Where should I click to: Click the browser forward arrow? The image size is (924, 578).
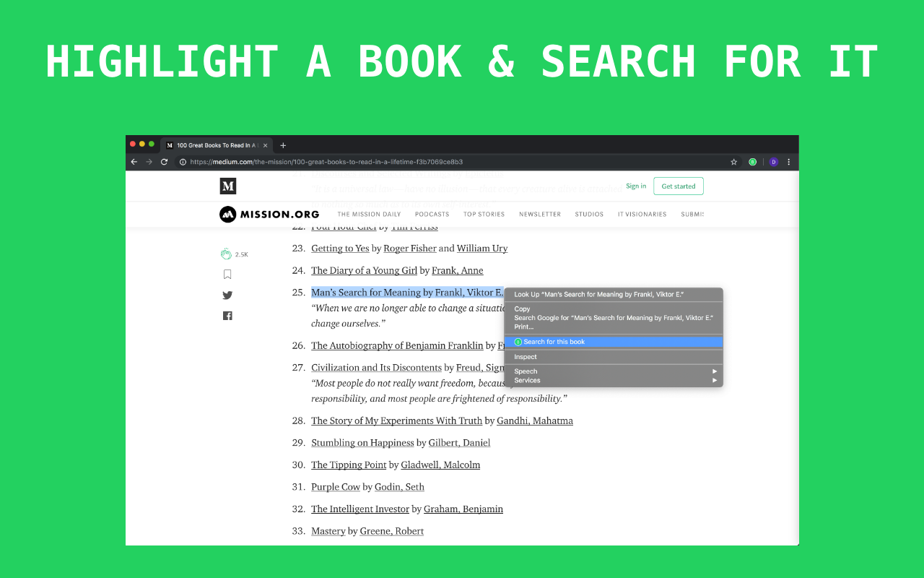(x=149, y=162)
